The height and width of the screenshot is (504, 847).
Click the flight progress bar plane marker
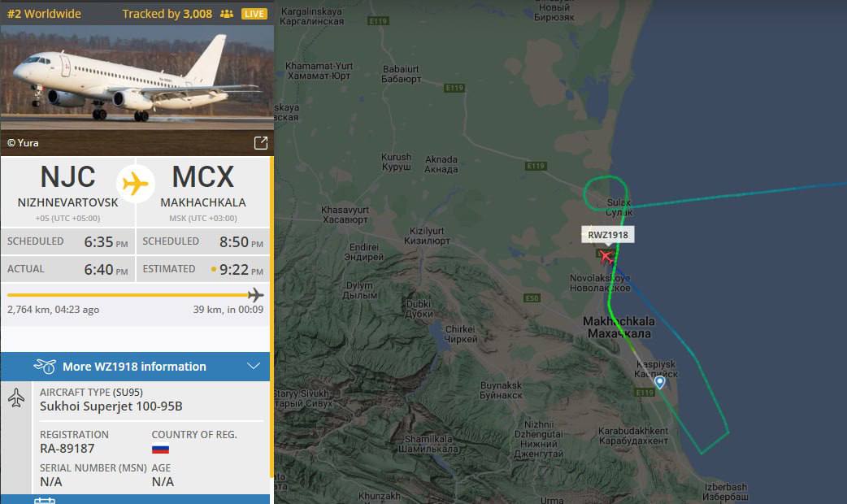(255, 295)
